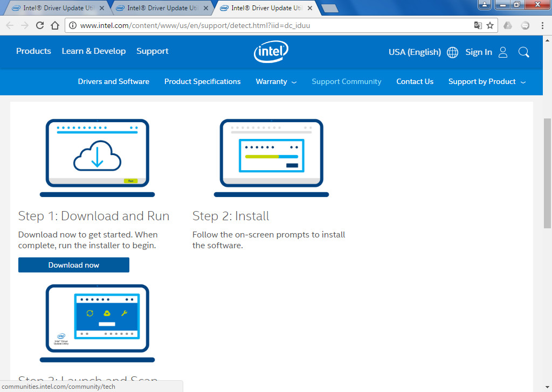This screenshot has height=392, width=552.
Task: Click the Sign In user icon
Action: 503,52
